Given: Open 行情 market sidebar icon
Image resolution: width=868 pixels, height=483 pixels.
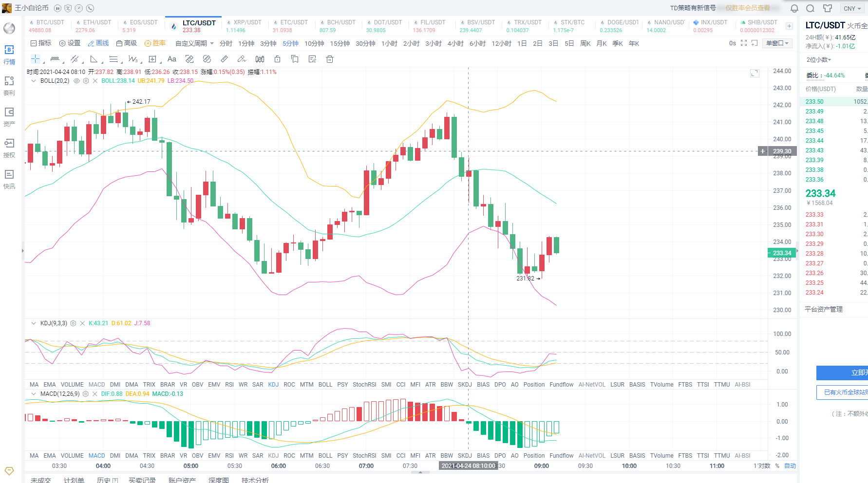Looking at the screenshot, I should pyautogui.click(x=9, y=55).
